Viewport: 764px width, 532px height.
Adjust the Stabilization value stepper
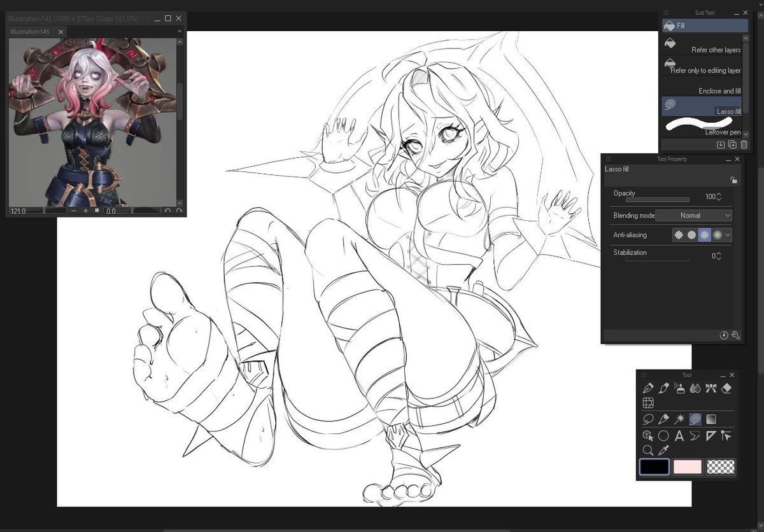click(x=719, y=256)
